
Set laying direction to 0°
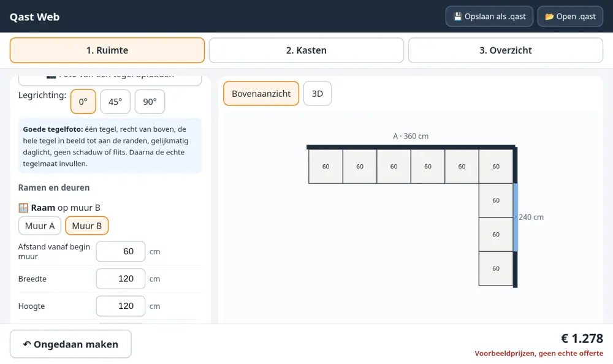83,102
